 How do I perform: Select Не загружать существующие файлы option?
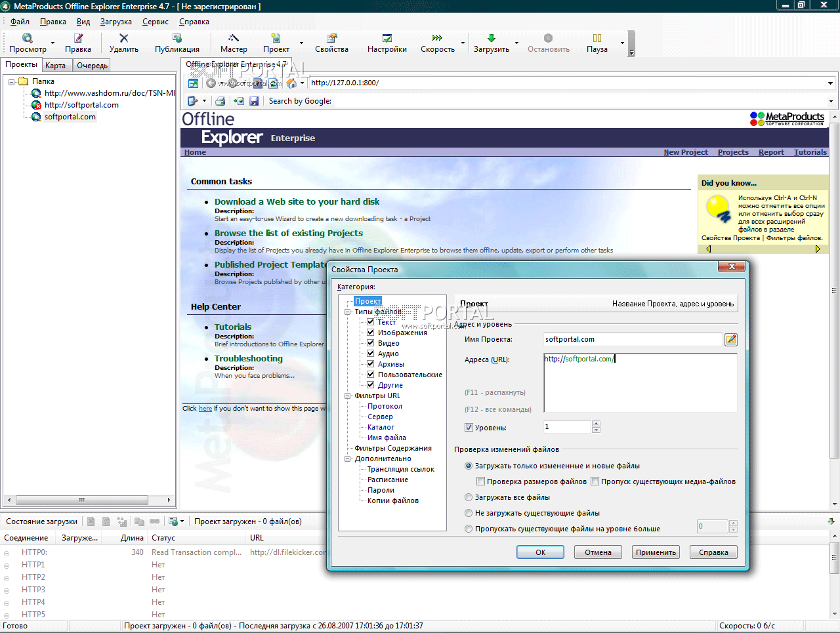469,513
